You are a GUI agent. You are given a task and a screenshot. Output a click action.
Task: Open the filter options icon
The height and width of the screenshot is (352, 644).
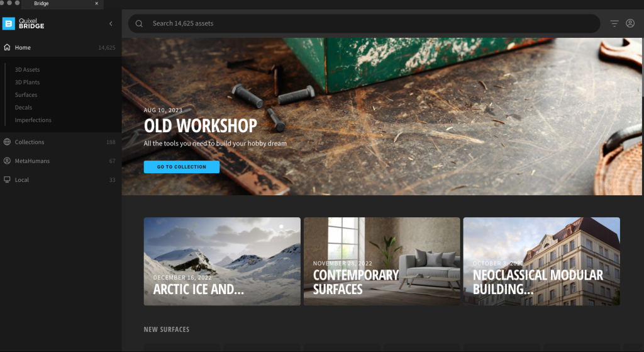(x=614, y=23)
